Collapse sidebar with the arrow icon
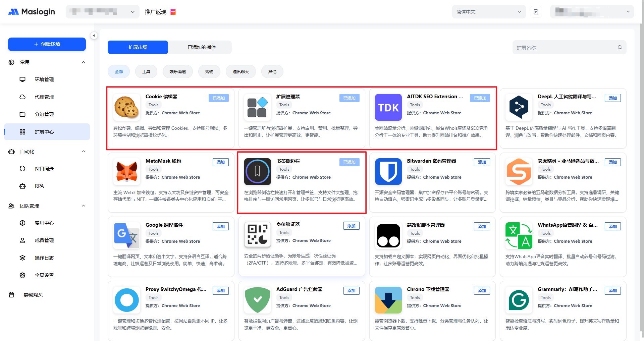 coord(94,36)
